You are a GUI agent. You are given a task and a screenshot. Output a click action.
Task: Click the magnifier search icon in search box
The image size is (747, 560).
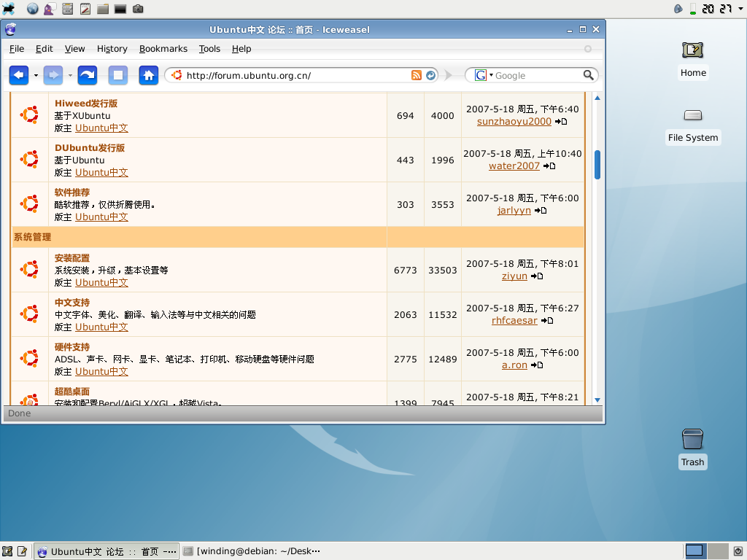(x=589, y=75)
